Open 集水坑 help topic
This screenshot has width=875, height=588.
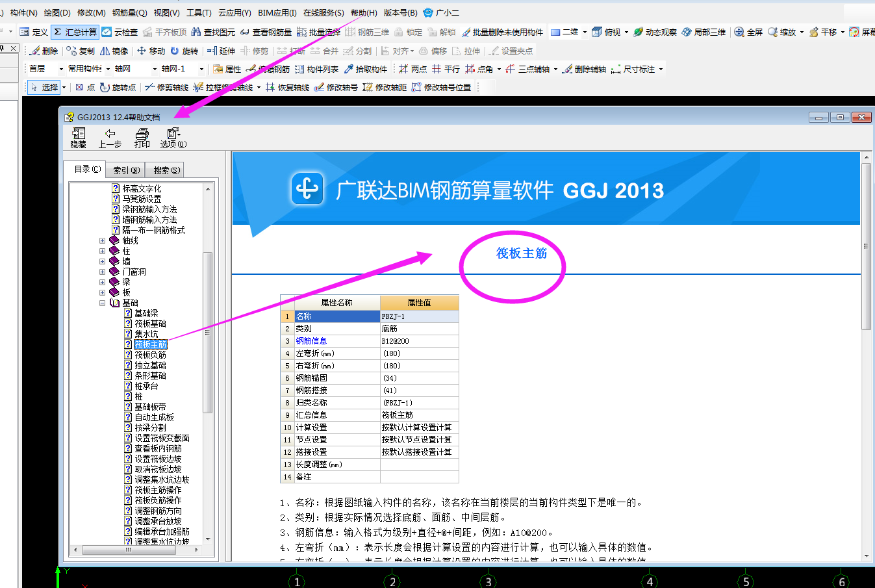(x=146, y=334)
